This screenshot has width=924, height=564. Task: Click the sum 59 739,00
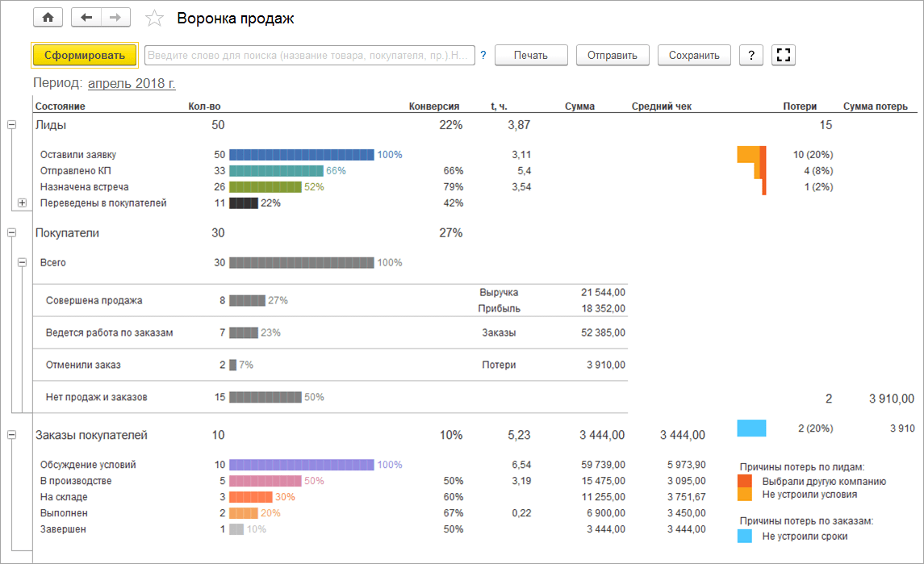click(603, 465)
